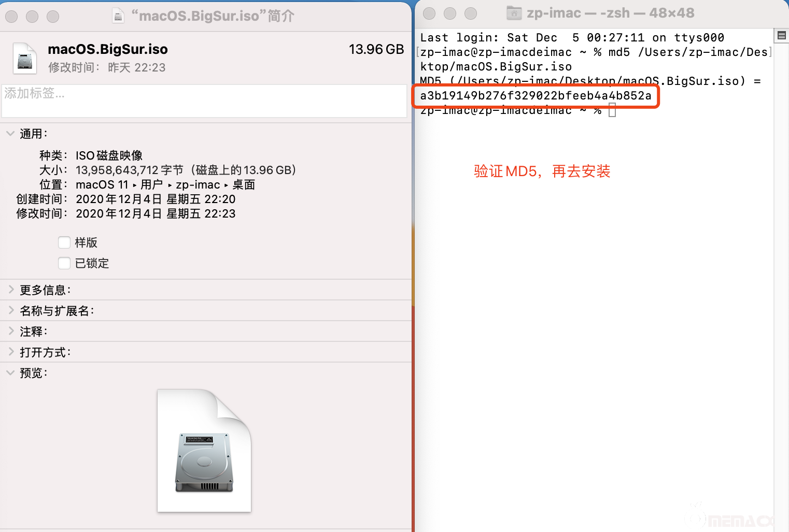Click the Terminal cursor at the prompt
Image resolution: width=789 pixels, height=532 pixels.
(x=612, y=110)
